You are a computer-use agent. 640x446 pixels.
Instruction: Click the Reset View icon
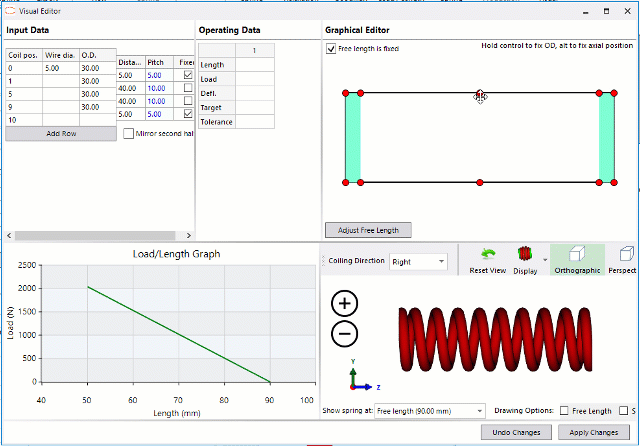pos(488,256)
